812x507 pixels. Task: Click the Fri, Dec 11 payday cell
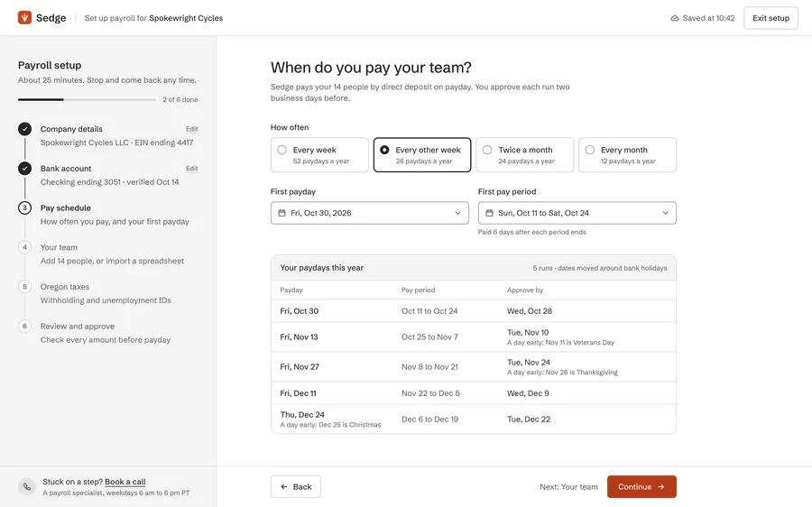point(298,393)
